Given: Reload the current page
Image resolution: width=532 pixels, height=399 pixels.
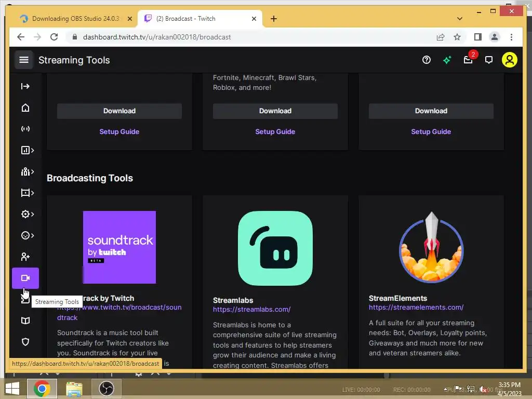Looking at the screenshot, I should point(54,37).
